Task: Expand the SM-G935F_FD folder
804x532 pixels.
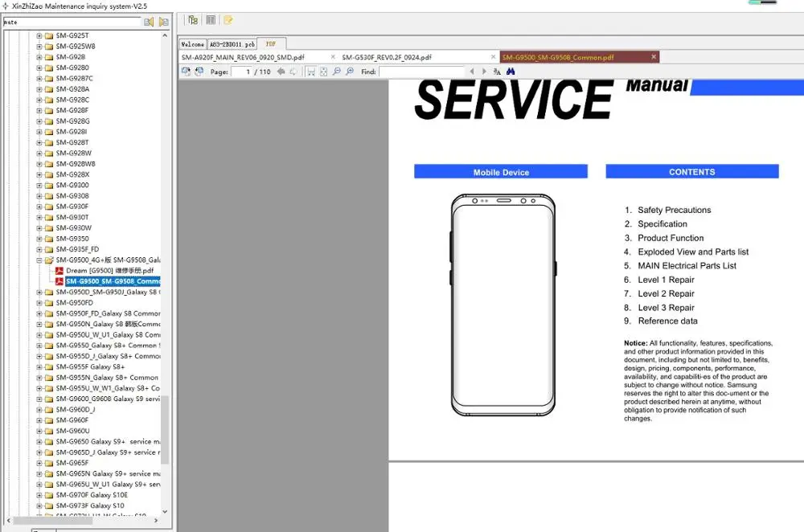Action: click(39, 249)
